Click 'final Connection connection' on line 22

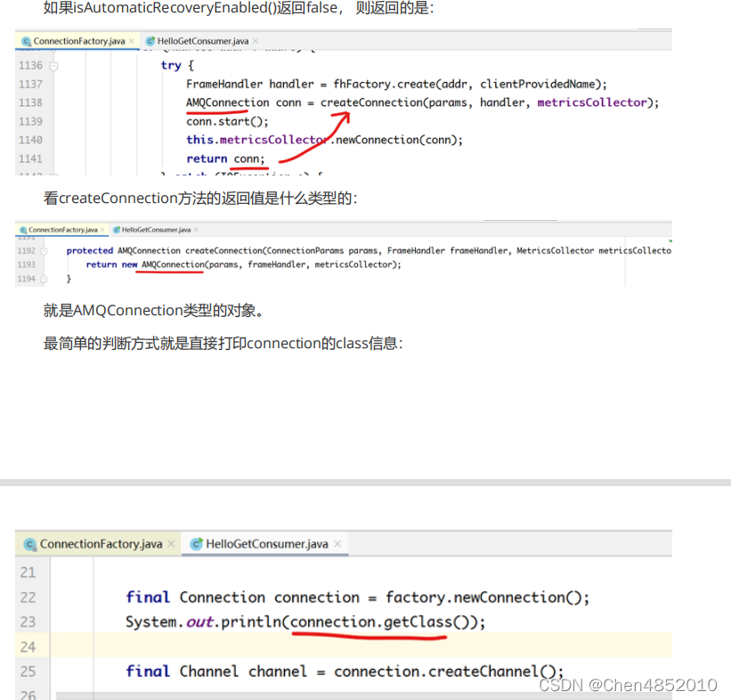(x=242, y=598)
